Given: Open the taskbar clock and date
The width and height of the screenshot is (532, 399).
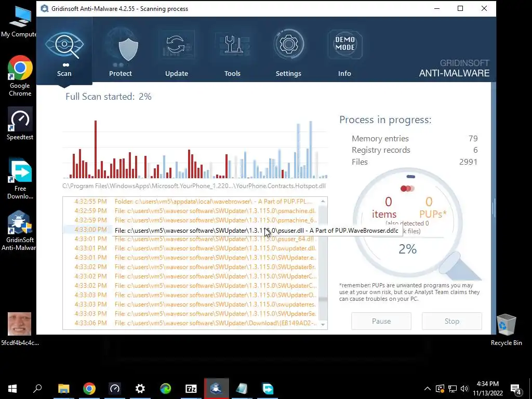Looking at the screenshot, I should (x=488, y=389).
